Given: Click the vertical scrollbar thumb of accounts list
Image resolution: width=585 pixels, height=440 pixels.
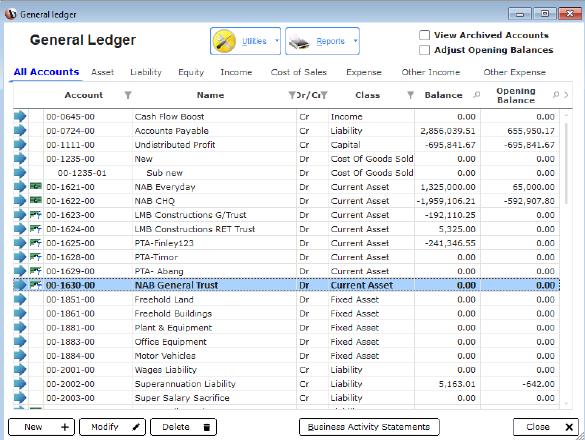Looking at the screenshot, I should 566,163.
